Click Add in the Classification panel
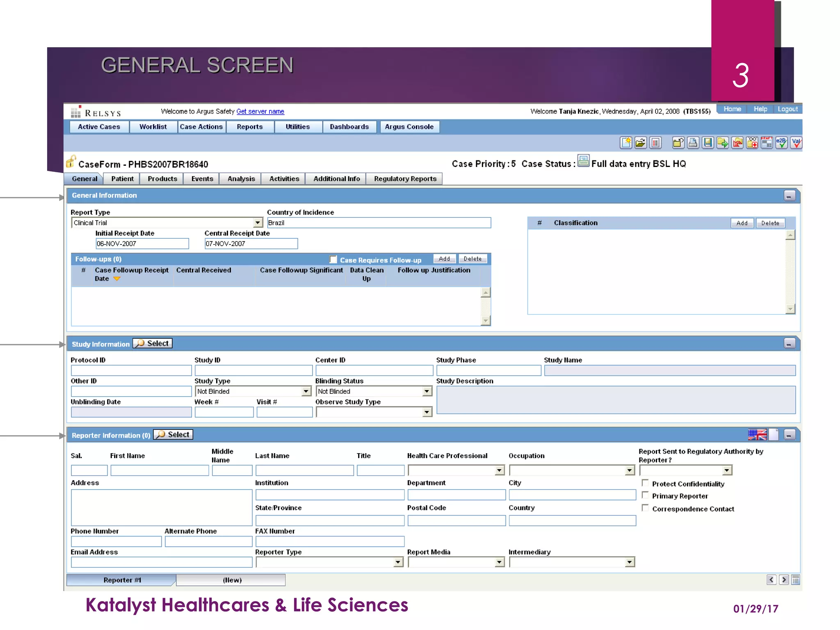Image resolution: width=840 pixels, height=630 pixels. [742, 223]
